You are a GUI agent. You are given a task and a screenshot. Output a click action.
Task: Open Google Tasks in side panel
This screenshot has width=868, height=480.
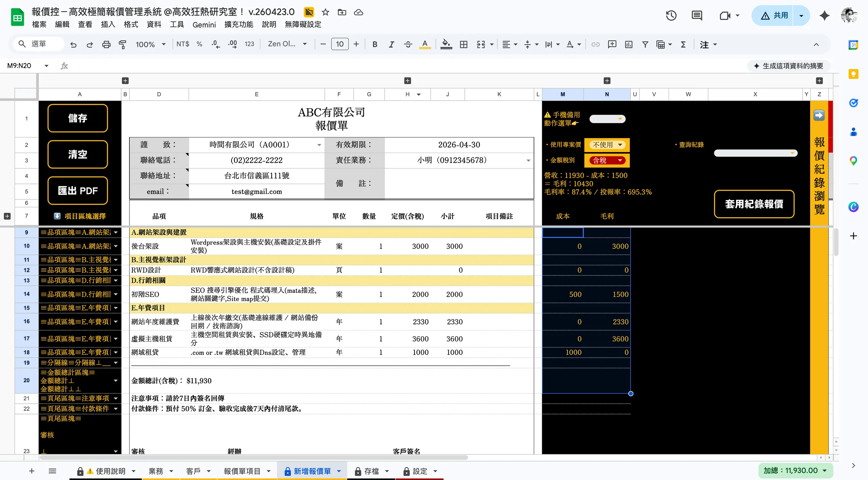coord(853,103)
